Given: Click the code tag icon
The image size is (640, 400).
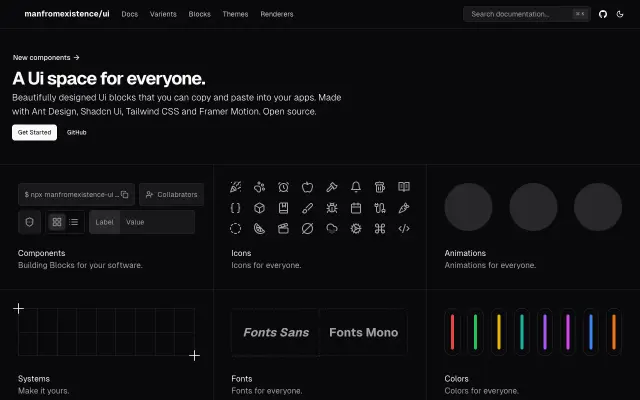Looking at the screenshot, I should (x=404, y=229).
